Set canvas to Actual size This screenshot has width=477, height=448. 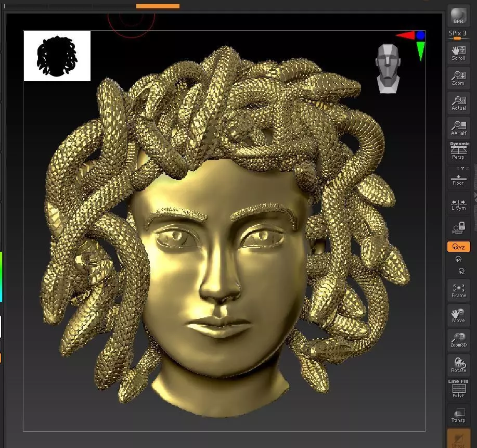[x=458, y=103]
